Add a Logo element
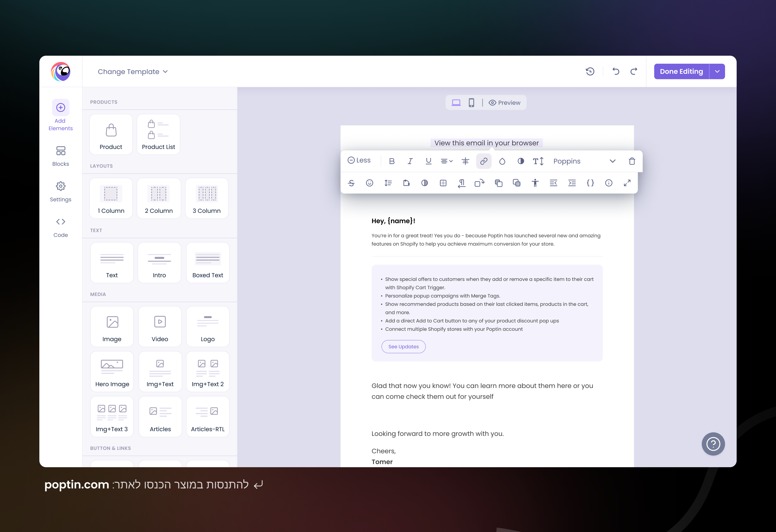Screen dimensions: 776x532 [208, 327]
